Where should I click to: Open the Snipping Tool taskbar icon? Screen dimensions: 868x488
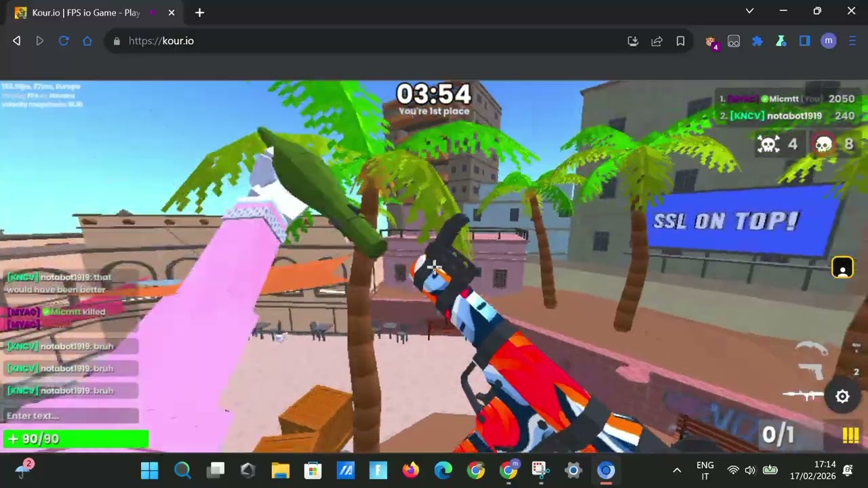point(540,470)
